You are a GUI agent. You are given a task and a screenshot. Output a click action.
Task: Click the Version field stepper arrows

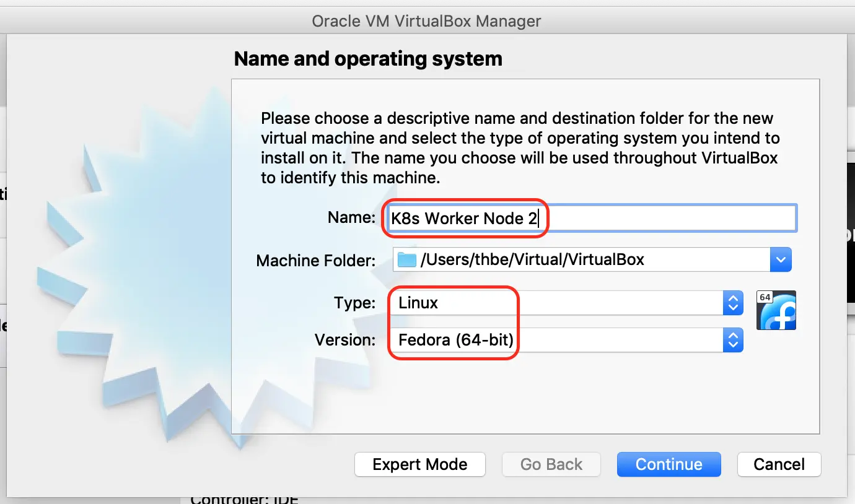(732, 340)
